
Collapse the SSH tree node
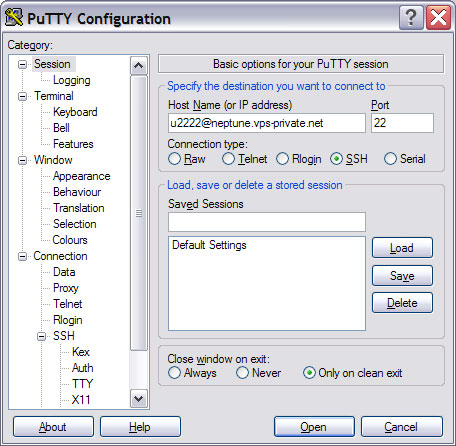click(41, 336)
